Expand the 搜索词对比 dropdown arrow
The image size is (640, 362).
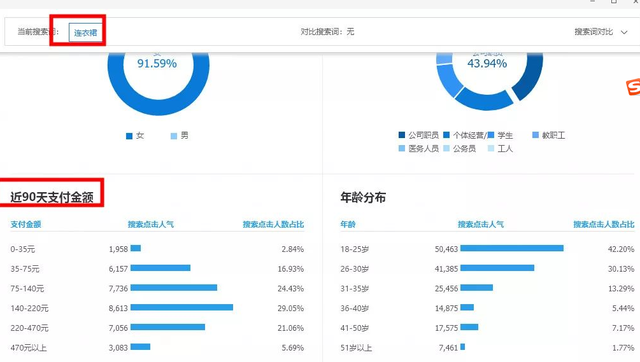[624, 32]
